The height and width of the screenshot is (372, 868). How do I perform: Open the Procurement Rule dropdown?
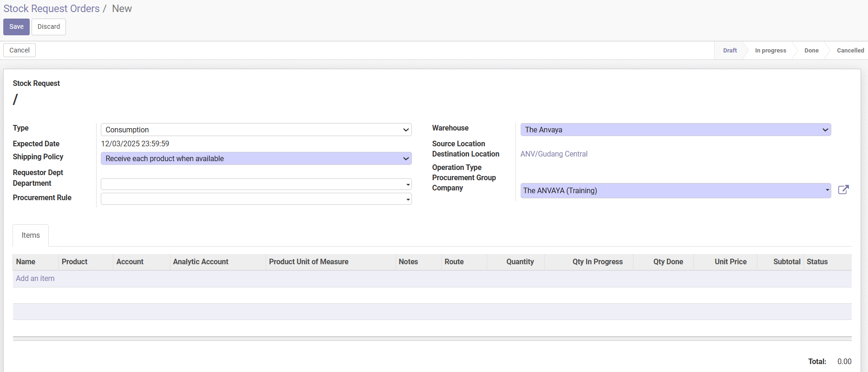coord(256,199)
